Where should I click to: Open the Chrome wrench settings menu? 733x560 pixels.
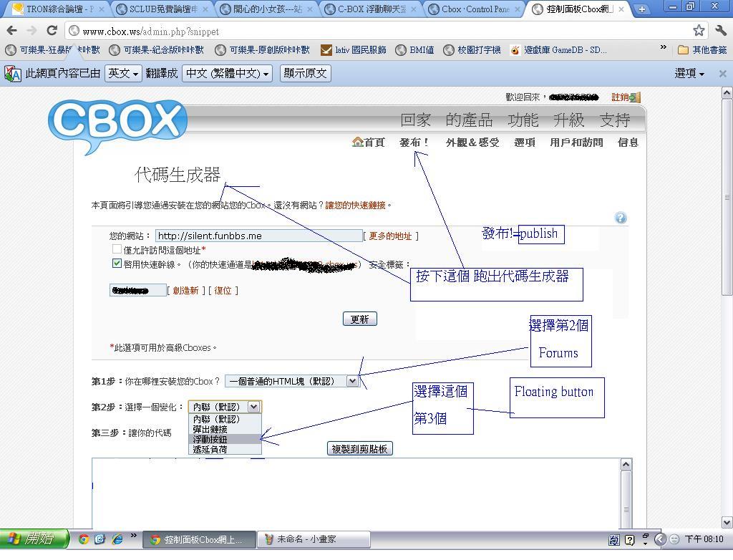point(720,31)
